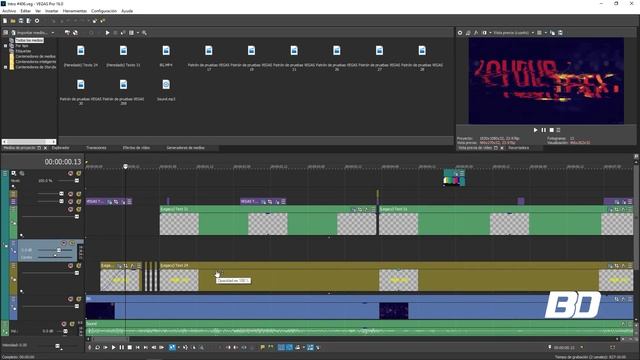Click the Pause button in timeline transport bar
640x360 pixels.
pos(121,347)
